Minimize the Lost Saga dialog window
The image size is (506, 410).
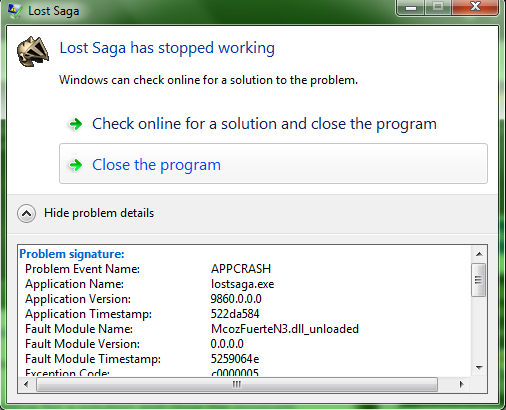click(x=410, y=7)
